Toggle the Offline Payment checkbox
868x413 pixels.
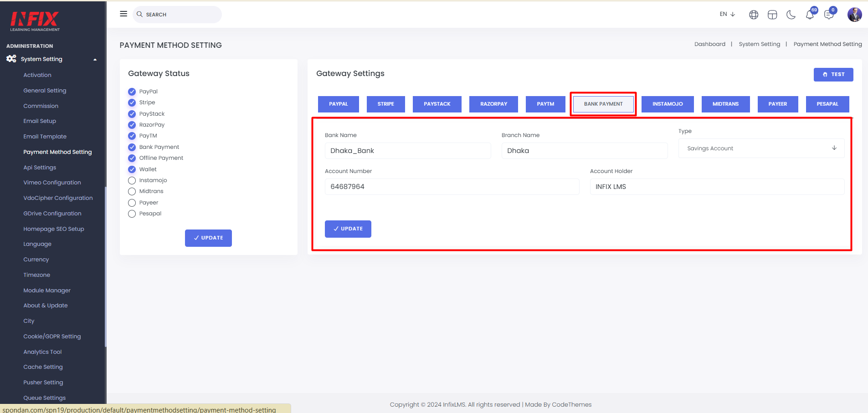[x=132, y=158]
